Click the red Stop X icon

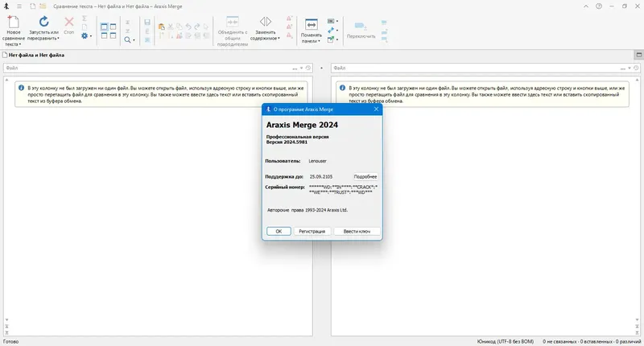[69, 22]
